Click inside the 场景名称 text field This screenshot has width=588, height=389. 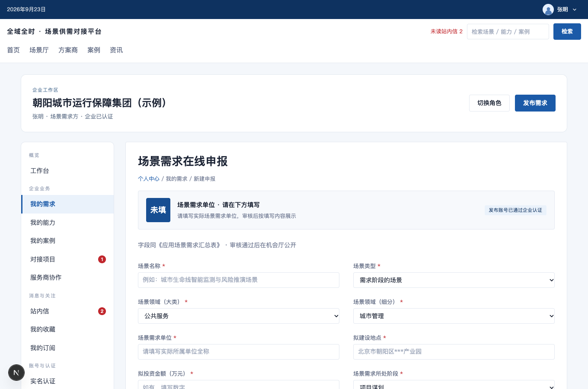[239, 280]
